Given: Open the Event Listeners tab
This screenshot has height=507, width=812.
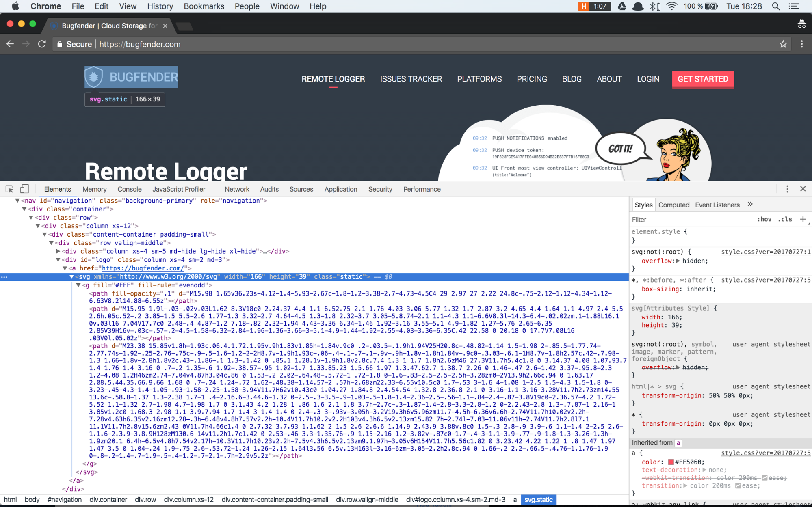Looking at the screenshot, I should coord(717,205).
